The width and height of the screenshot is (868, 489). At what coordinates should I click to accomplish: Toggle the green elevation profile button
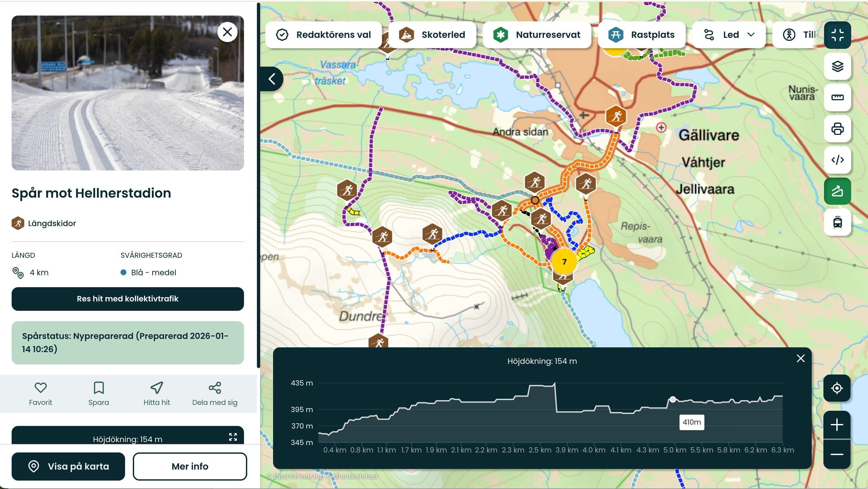tap(837, 191)
